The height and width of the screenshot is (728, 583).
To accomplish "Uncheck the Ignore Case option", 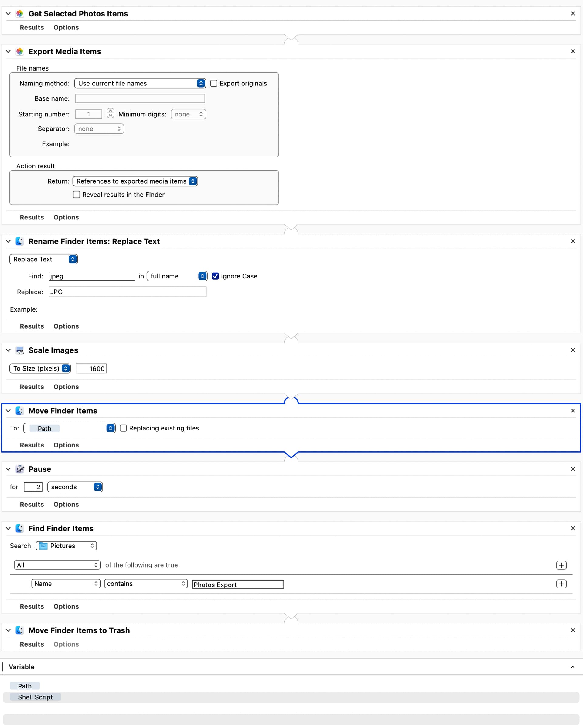I will 215,276.
